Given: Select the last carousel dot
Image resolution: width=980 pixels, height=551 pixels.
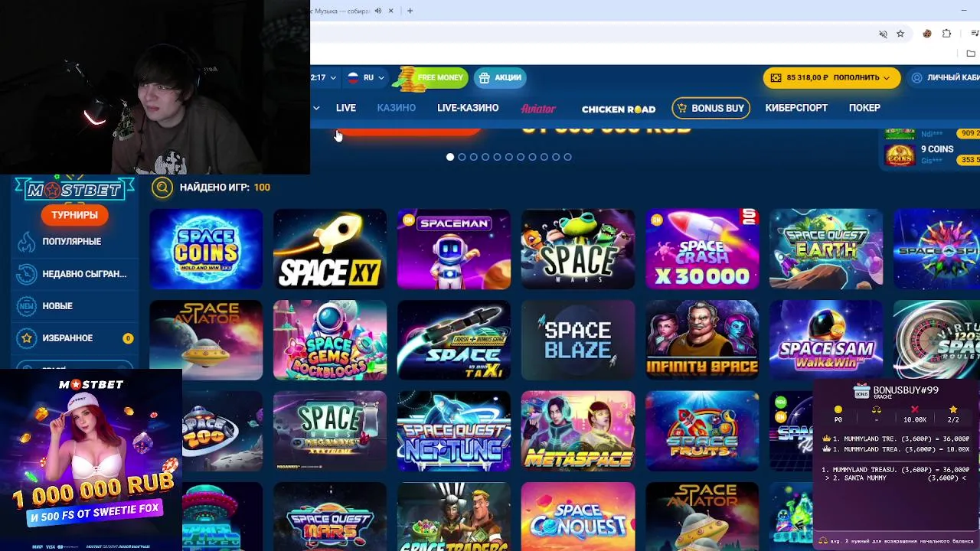Looking at the screenshot, I should pyautogui.click(x=567, y=157).
